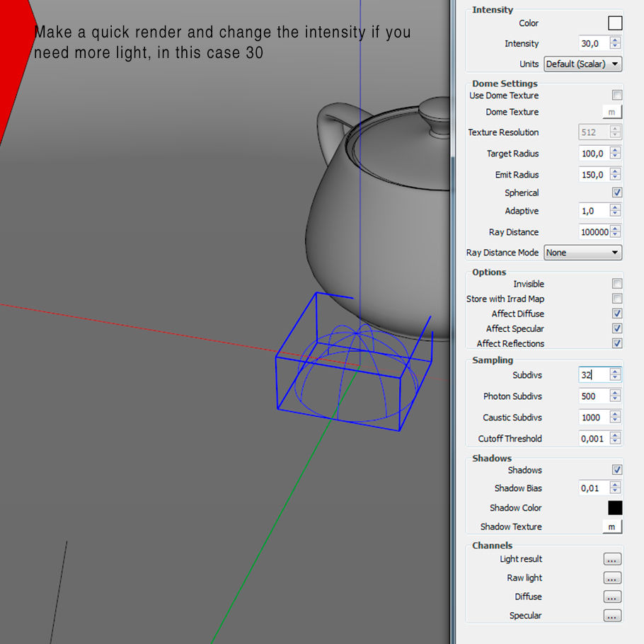Open the Specular channel button
Screen dimensions: 644x644
pyautogui.click(x=612, y=616)
